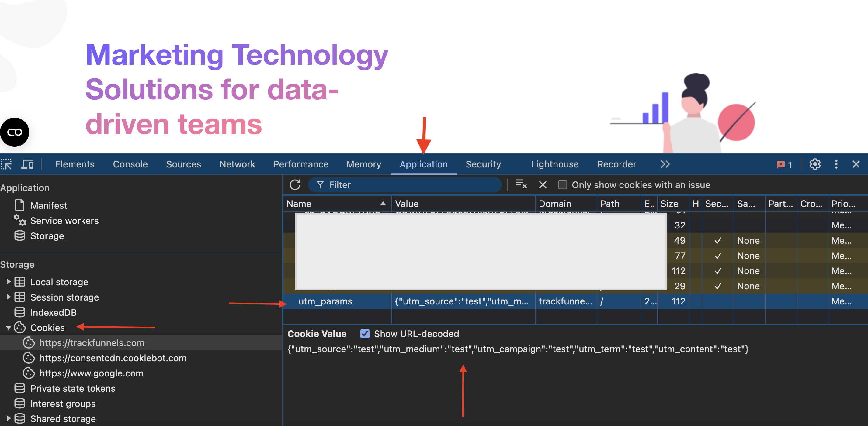Toggle the device toolbar icon

pos(27,164)
